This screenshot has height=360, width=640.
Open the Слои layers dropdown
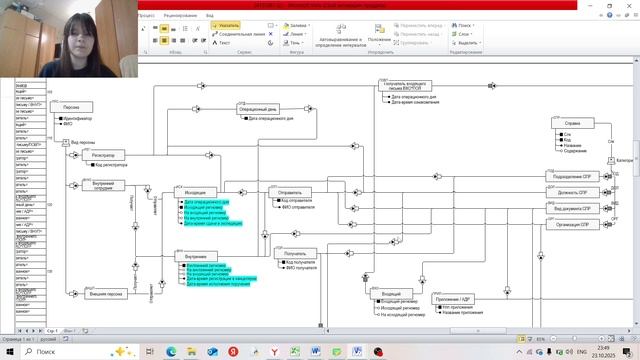point(462,34)
